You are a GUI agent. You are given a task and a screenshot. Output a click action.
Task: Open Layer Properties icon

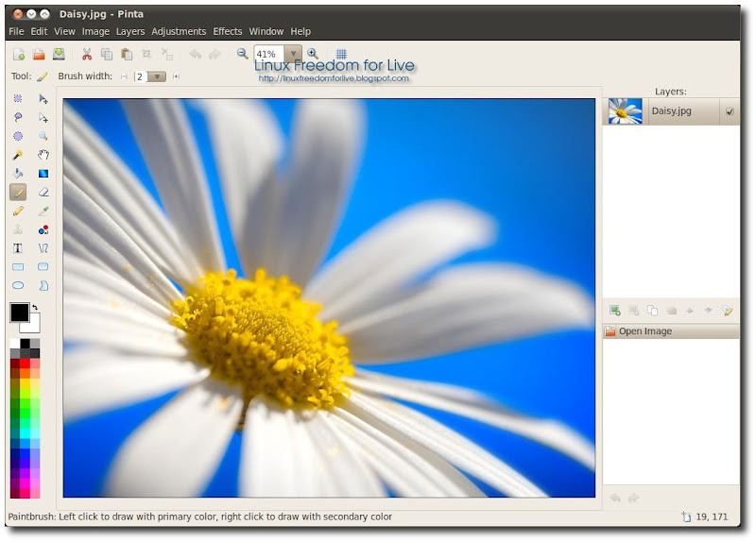pyautogui.click(x=727, y=311)
